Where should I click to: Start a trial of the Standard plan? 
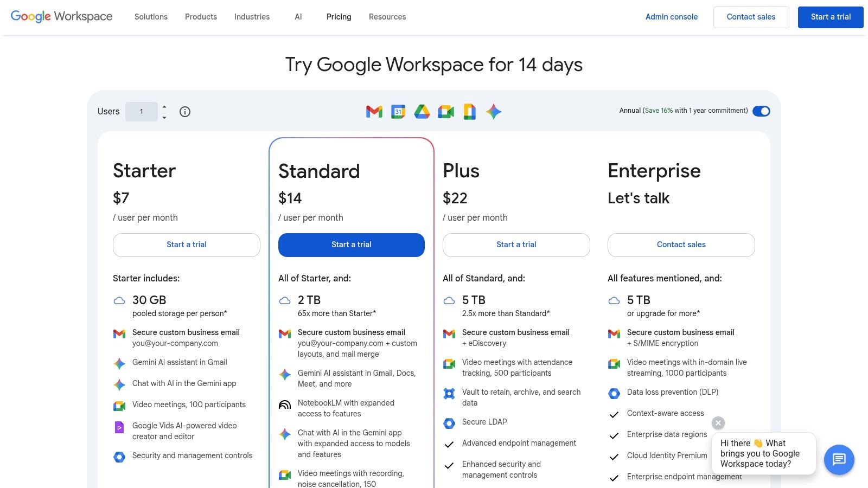[351, 245]
